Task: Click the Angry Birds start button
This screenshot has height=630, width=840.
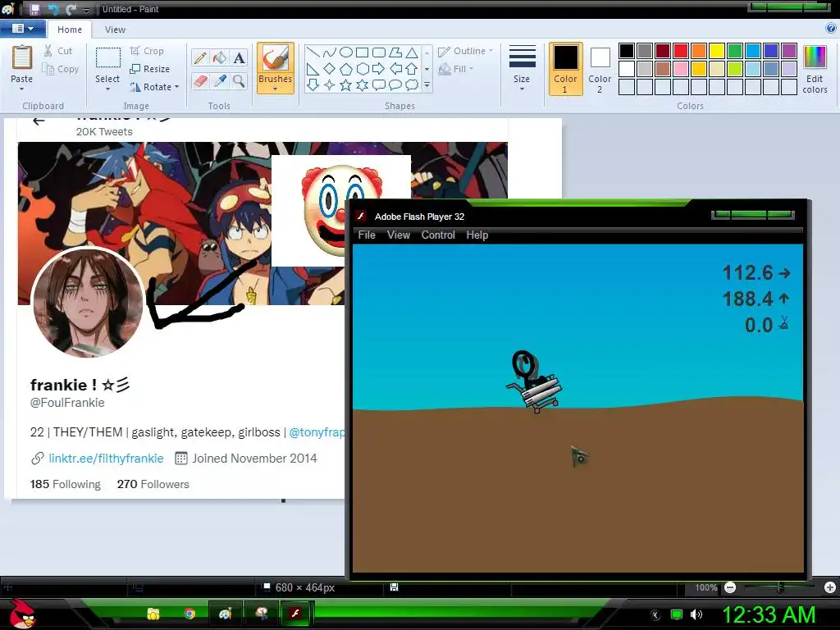Action: (x=22, y=614)
